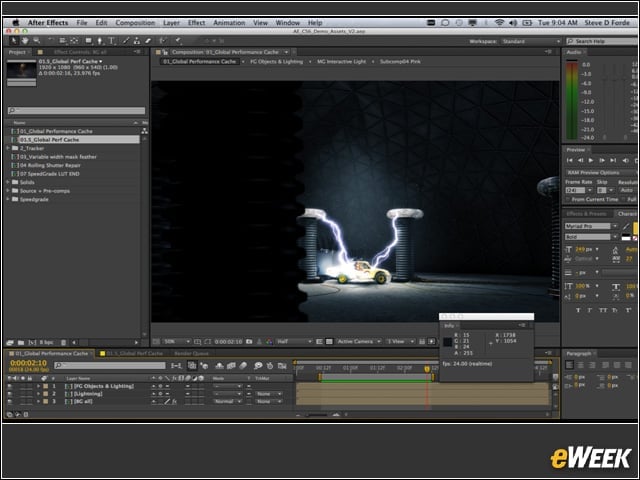Open the Layer menu
The image size is (640, 480).
tap(171, 23)
